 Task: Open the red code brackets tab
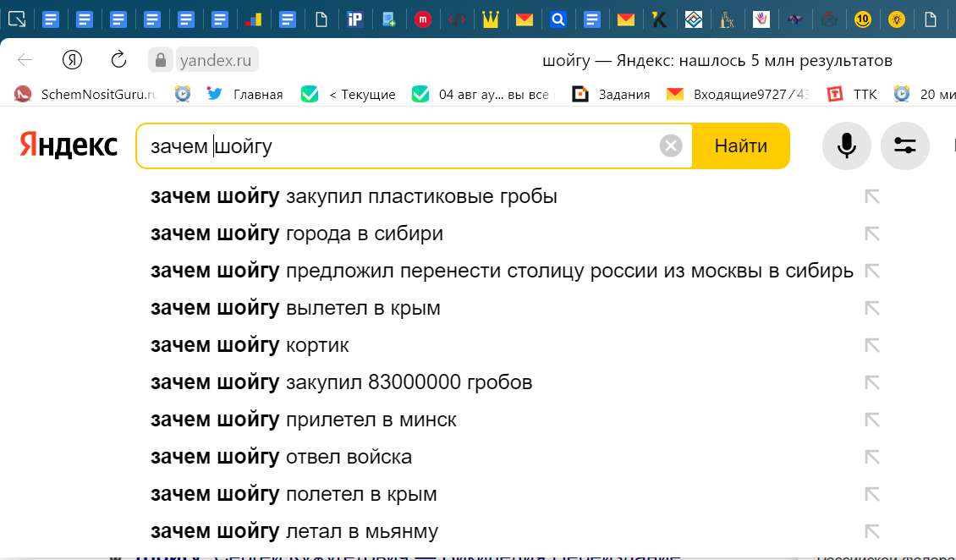(456, 19)
